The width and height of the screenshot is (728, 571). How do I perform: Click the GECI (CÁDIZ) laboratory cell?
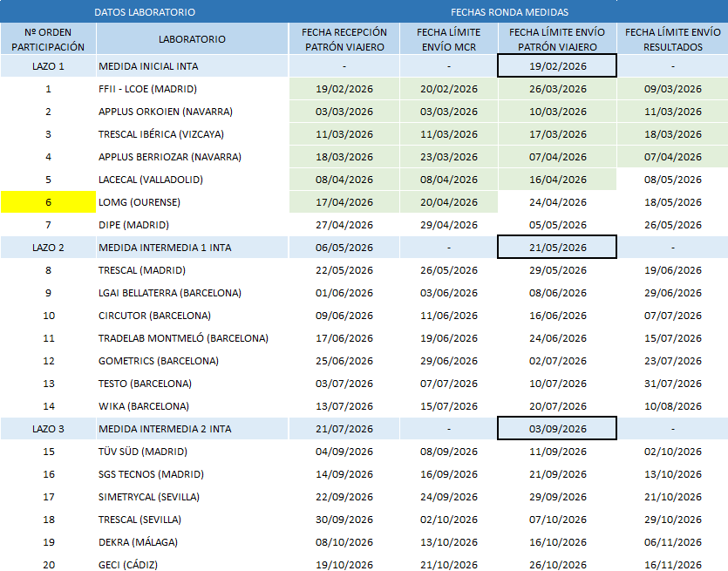tap(192, 565)
